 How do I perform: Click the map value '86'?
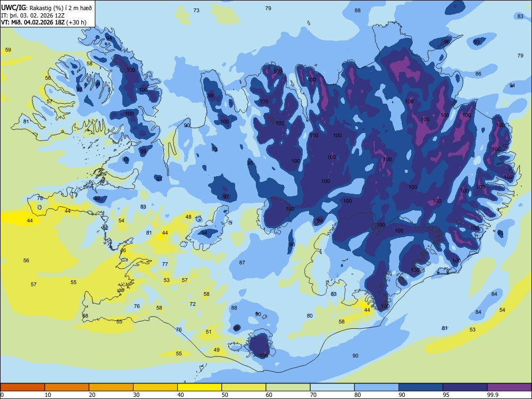[478, 73]
